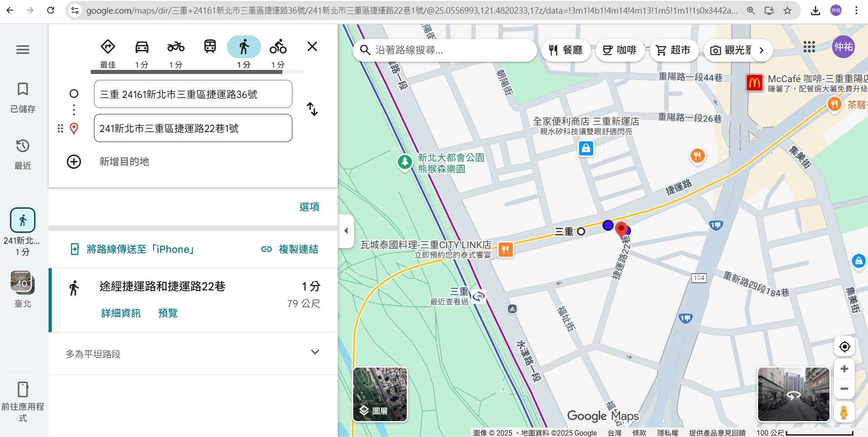The height and width of the screenshot is (437, 868).
Task: Select the driving travel mode icon
Action: point(142,47)
